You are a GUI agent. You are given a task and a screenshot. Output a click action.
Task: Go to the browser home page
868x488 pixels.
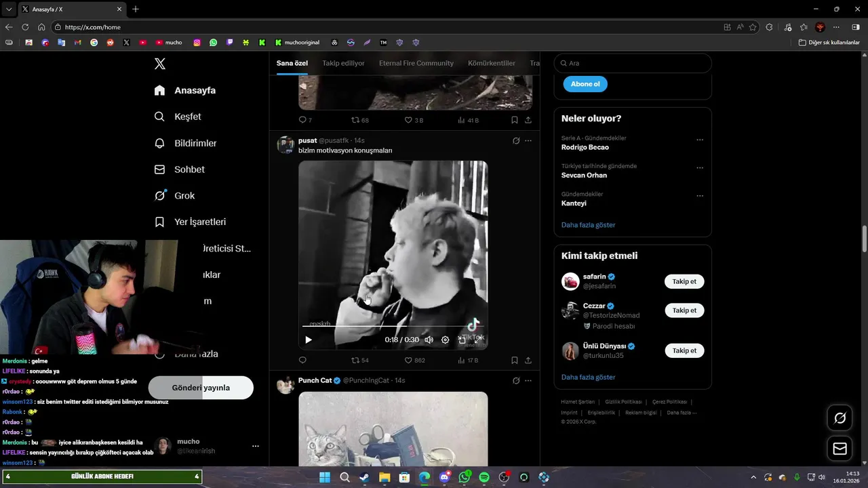(x=41, y=27)
